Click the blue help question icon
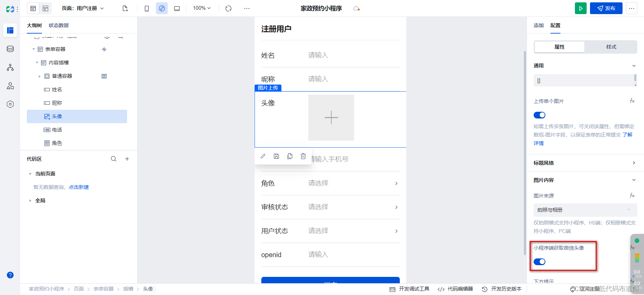 10,275
